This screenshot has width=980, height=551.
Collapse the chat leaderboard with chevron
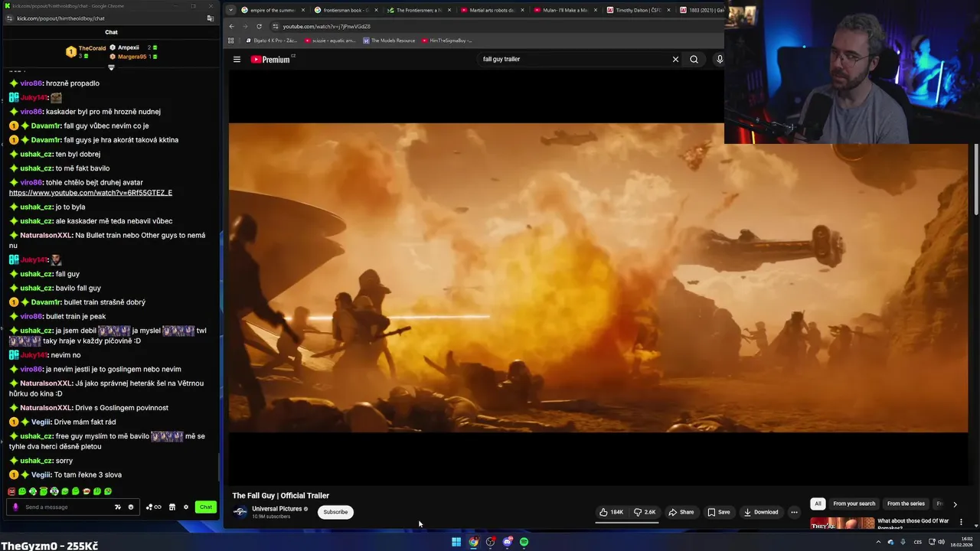111,67
